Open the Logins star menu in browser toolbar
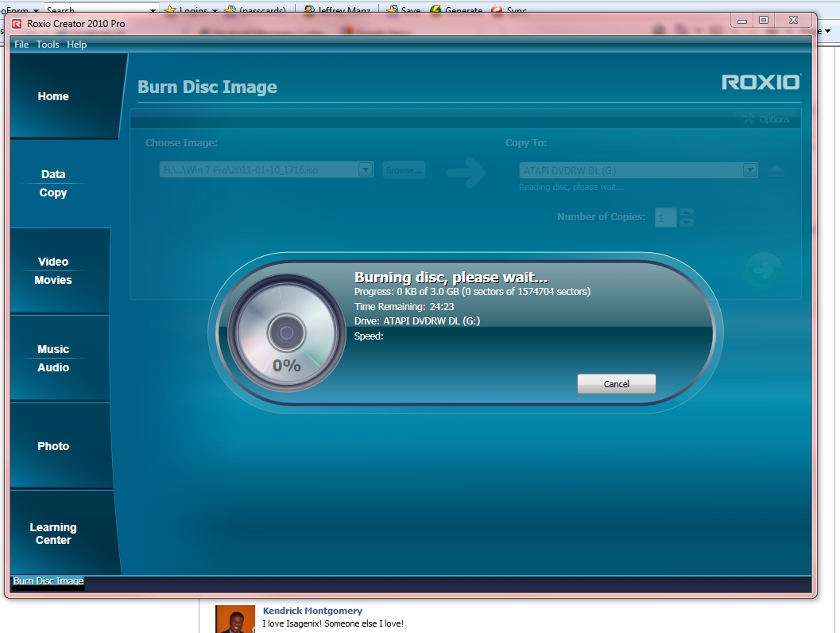This screenshot has height=633, width=840. pos(192,10)
